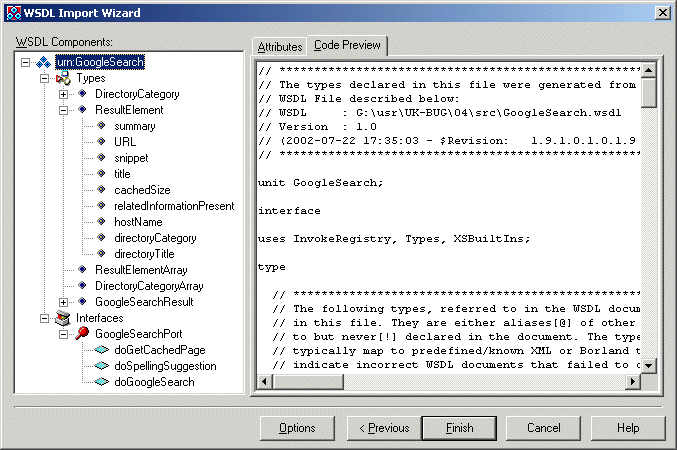Click the ResultElementArray type icon
Screen dimensions: 677x450
[x=82, y=269]
